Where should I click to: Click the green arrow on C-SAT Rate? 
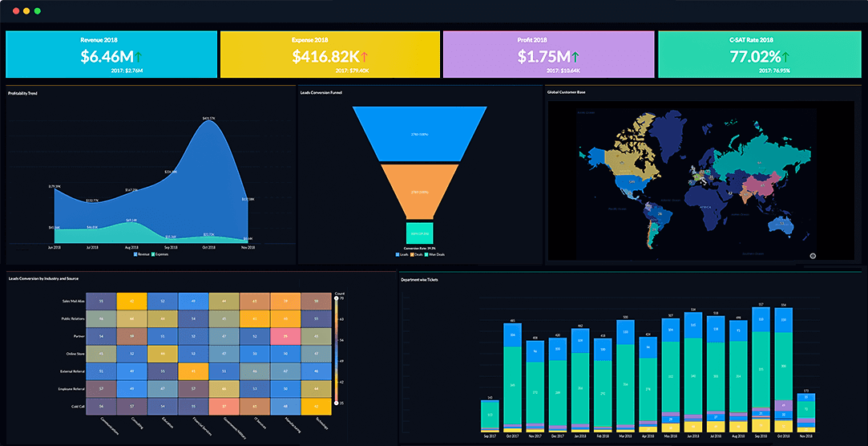tap(786, 57)
